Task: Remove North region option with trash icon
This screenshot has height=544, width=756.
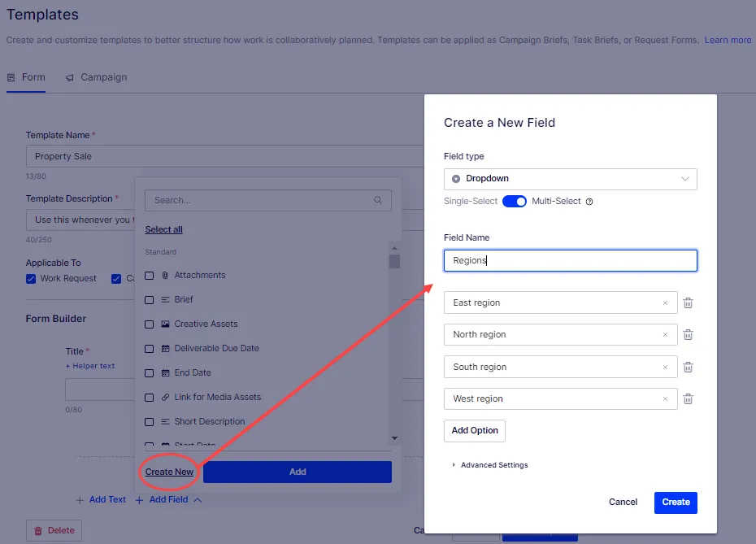Action: click(x=688, y=335)
